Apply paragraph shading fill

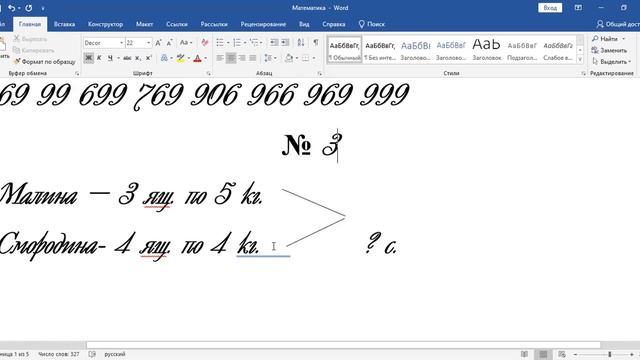pyautogui.click(x=289, y=58)
